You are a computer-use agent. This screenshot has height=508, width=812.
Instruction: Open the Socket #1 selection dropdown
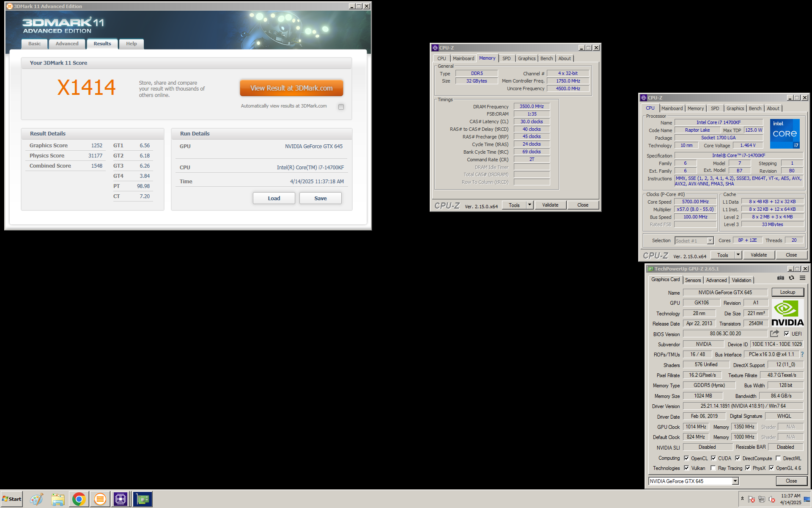[710, 240]
